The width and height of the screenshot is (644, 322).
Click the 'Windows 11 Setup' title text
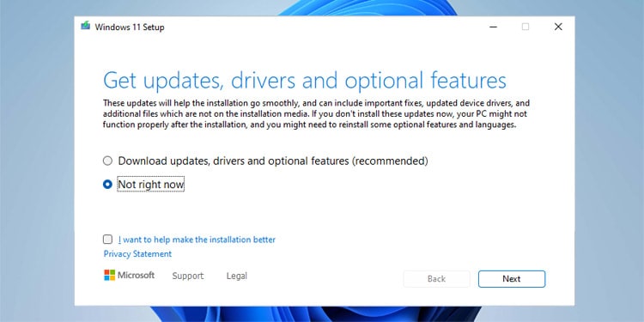click(x=130, y=27)
